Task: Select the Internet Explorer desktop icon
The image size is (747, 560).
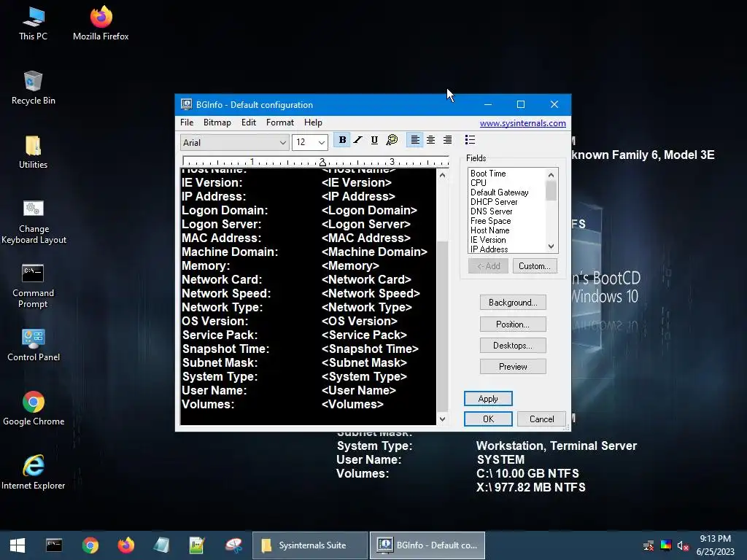Action: (34, 472)
